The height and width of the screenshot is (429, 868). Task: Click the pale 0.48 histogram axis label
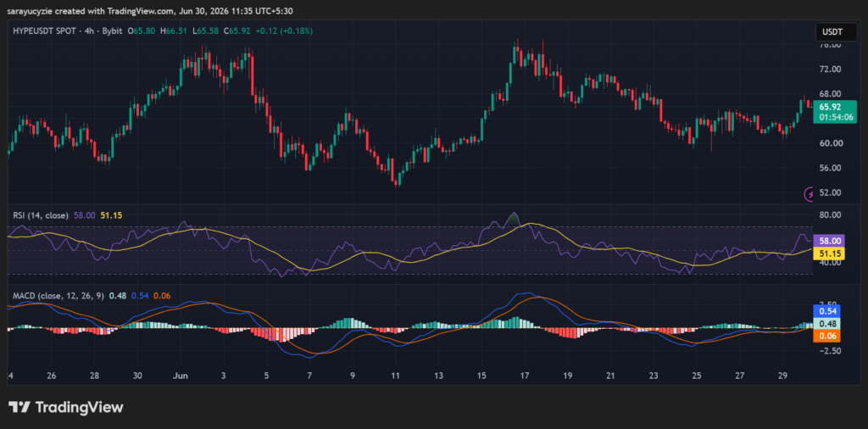827,324
